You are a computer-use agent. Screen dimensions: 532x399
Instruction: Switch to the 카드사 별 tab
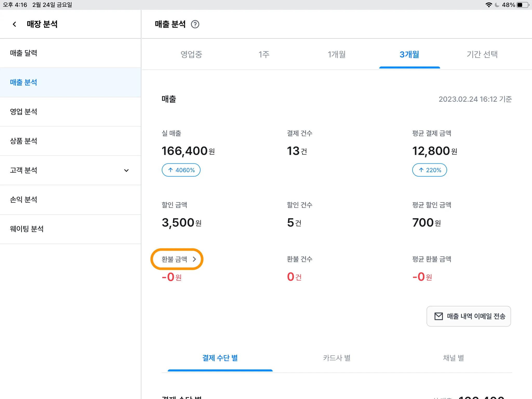click(x=337, y=358)
